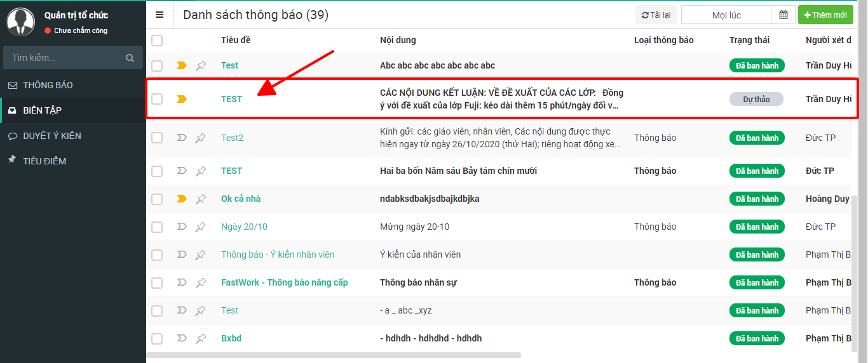This screenshot has height=363, width=868.
Task: Click the flag icon on Ngày 20/10 row
Action: pos(182,227)
